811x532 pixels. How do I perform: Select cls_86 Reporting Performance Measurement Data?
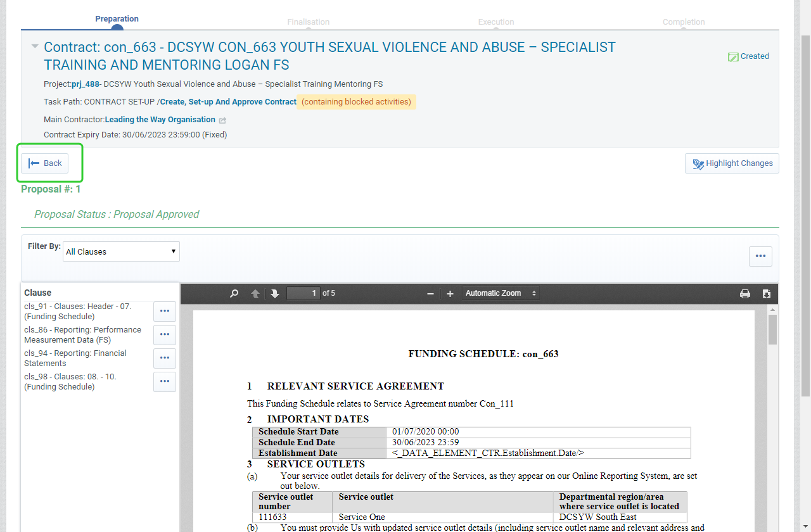click(83, 334)
